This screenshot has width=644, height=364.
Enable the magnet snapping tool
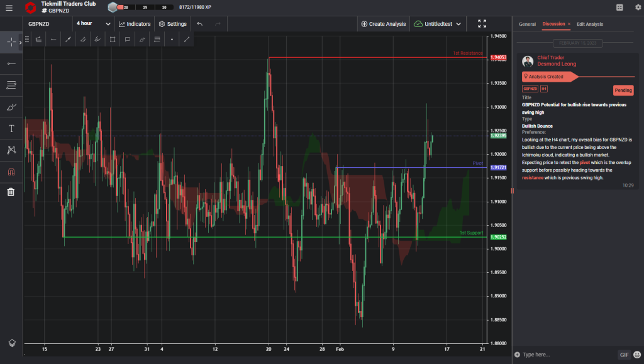(x=11, y=171)
